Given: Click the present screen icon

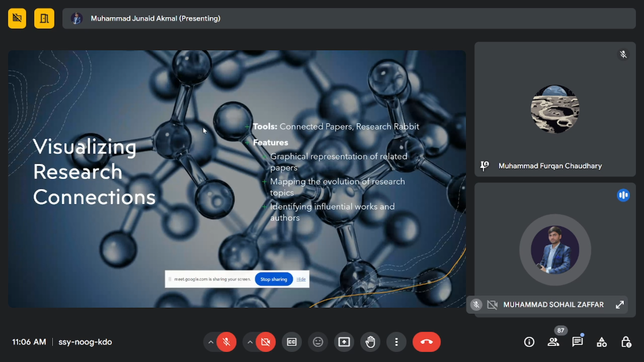Looking at the screenshot, I should pyautogui.click(x=344, y=342).
